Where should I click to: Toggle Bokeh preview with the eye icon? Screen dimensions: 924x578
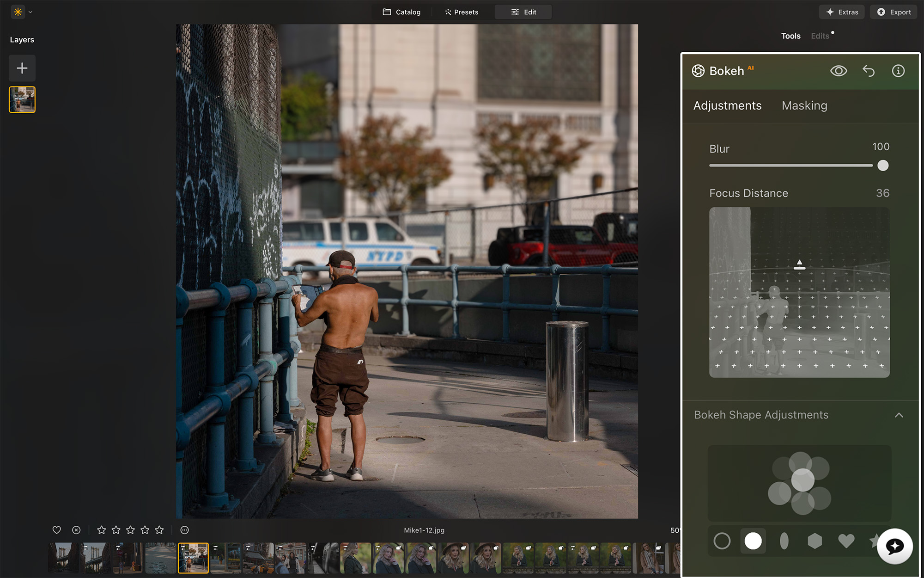point(839,71)
